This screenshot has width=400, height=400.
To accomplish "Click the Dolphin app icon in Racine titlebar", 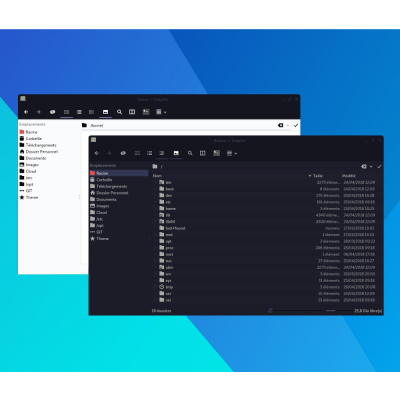I will pos(94,140).
